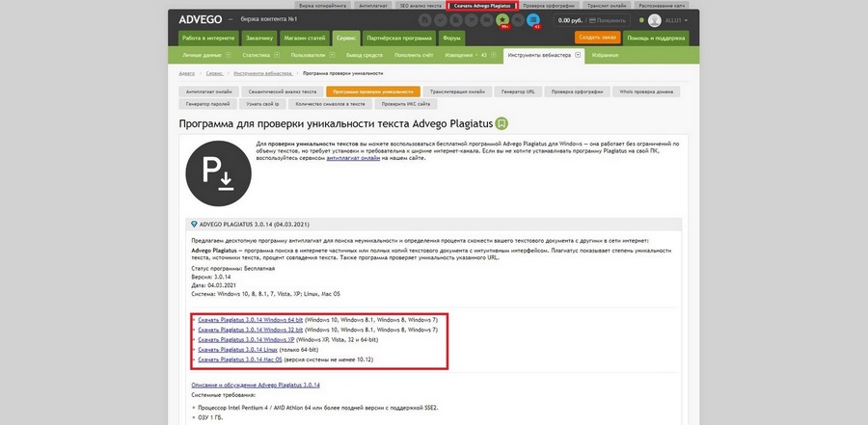Open Количество символов в тексте tool
The width and height of the screenshot is (868, 425).
(330, 104)
